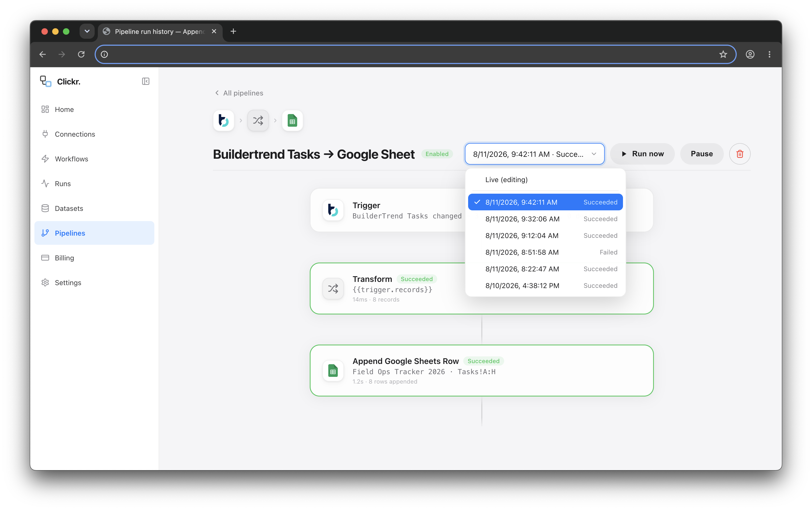Screen dimensions: 812x510
Task: Click Run now button
Action: [642, 154]
